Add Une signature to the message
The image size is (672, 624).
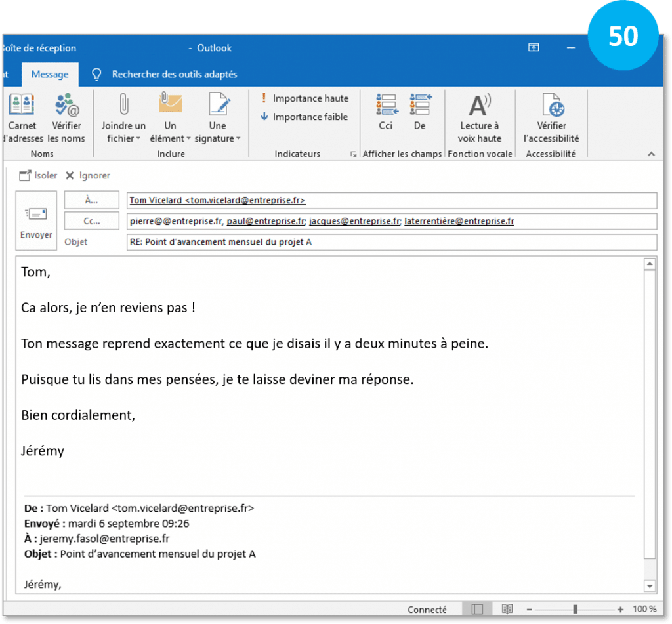click(218, 118)
